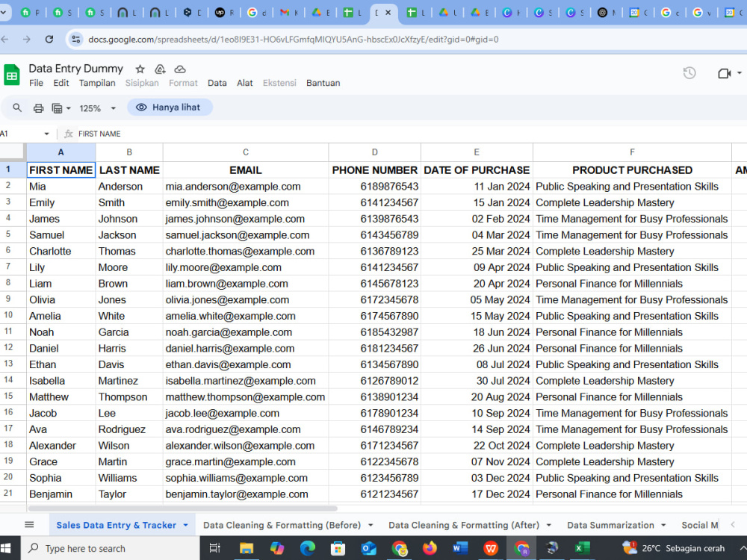Go back with browser back arrow
This screenshot has width=747, height=560.
(x=4, y=39)
